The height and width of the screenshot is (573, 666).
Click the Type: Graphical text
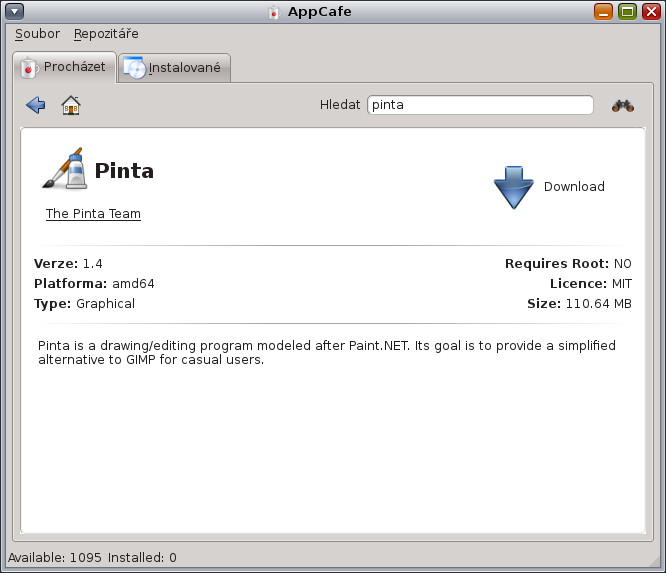point(85,304)
